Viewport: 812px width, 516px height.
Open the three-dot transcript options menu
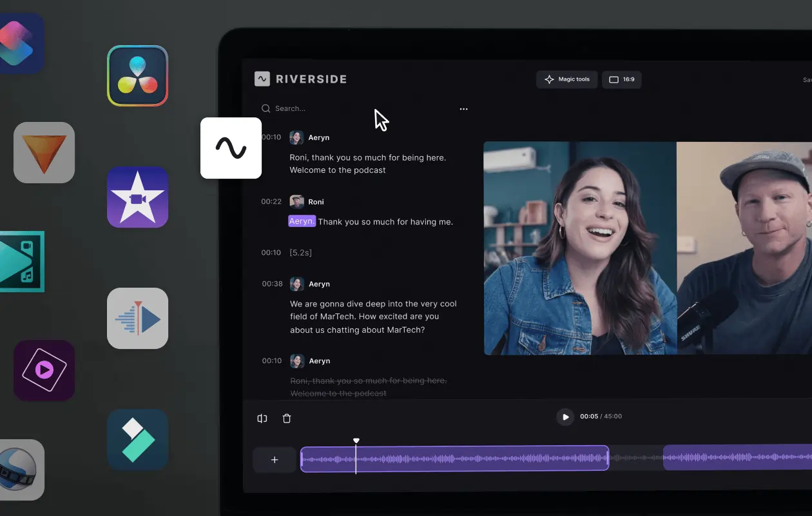(x=463, y=109)
